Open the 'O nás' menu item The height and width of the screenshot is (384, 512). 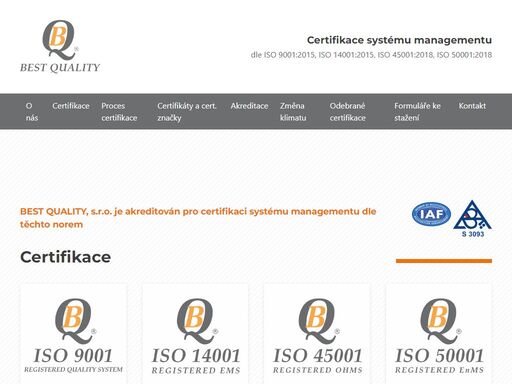tap(32, 112)
